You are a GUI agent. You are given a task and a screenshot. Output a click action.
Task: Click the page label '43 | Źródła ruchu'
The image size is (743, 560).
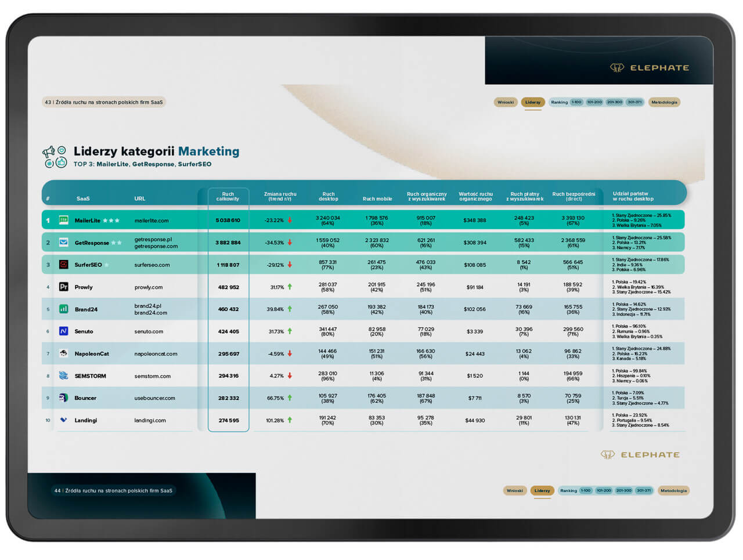[104, 102]
